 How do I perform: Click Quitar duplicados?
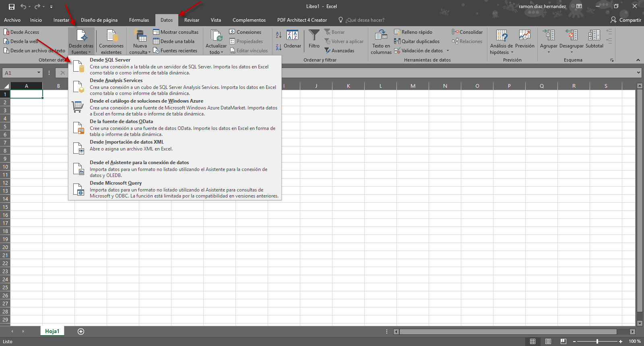tap(417, 41)
